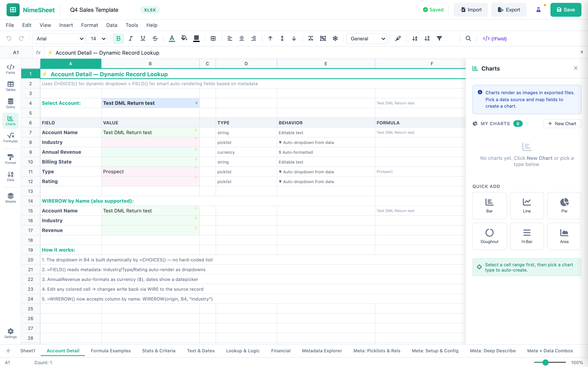Viewport: 588px width, 367px height.
Task: Click the undo arrow
Action: (x=9, y=38)
